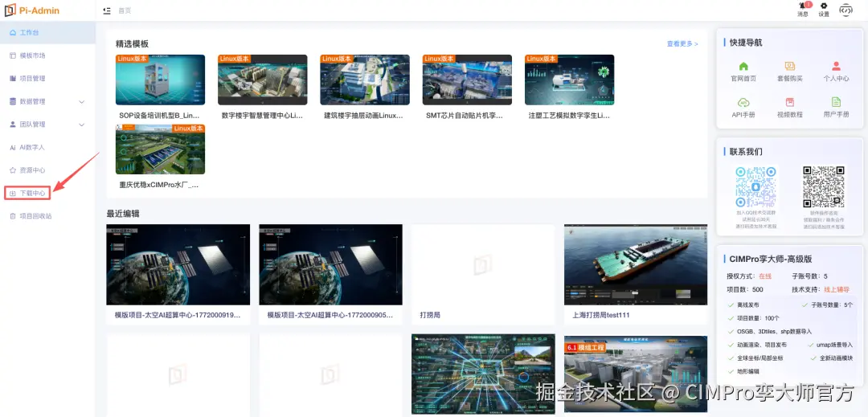
Task: Open the 注塑工艺模拟数字孪生 template thumbnail
Action: pos(570,80)
